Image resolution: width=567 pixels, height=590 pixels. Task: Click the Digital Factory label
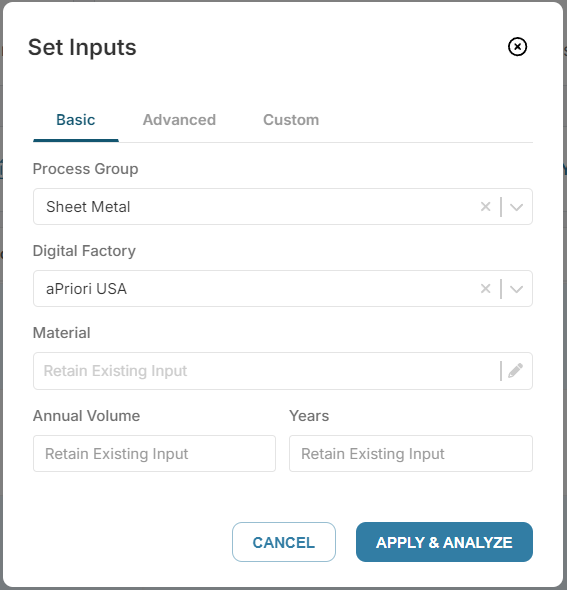(84, 251)
